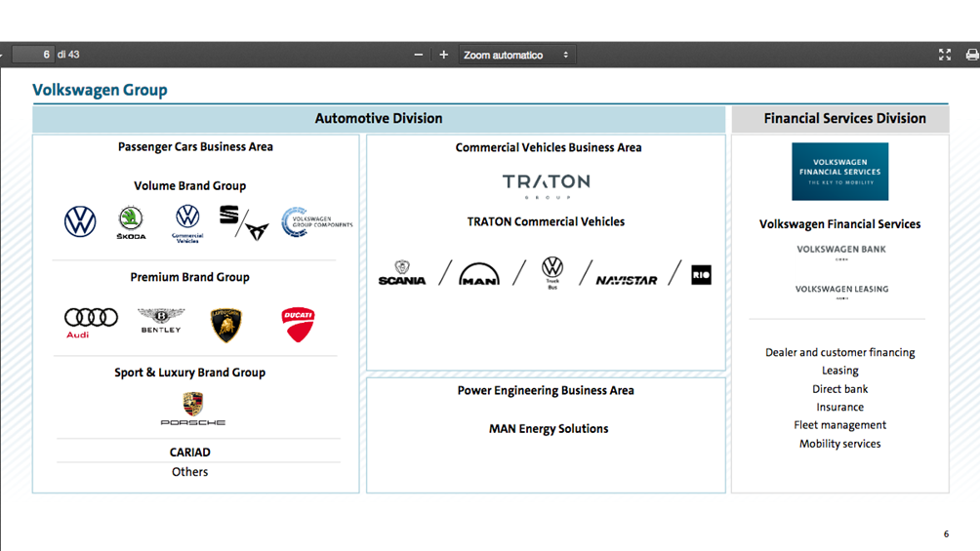Viewport: 980px width, 551px height.
Task: Click the Ducati red logo
Action: pos(298,324)
